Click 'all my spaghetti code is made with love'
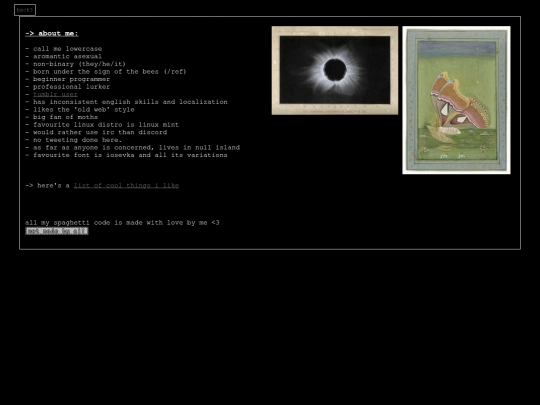540x405 pixels. (122, 223)
